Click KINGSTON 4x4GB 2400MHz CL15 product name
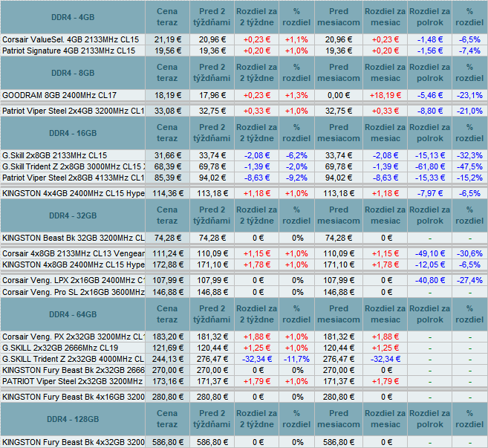 click(x=73, y=193)
